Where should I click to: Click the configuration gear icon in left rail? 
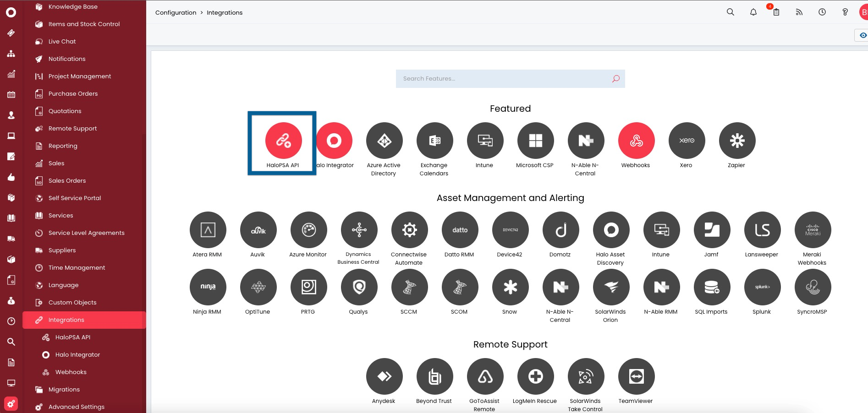(11, 404)
